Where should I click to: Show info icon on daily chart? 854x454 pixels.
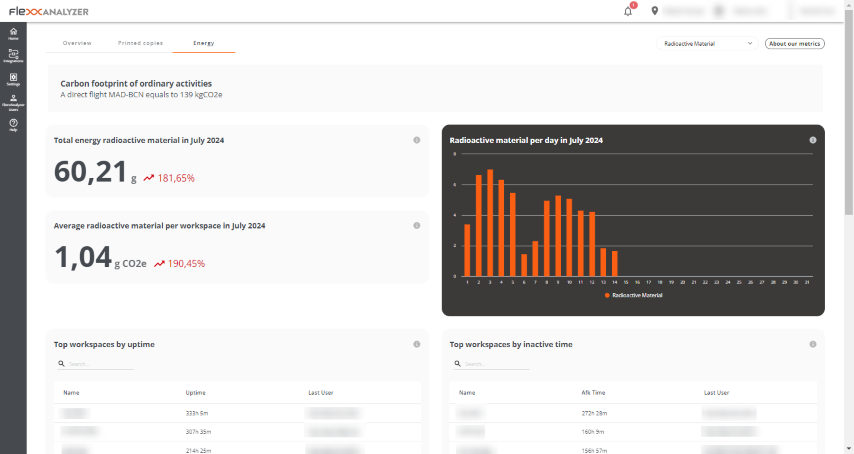pos(813,140)
